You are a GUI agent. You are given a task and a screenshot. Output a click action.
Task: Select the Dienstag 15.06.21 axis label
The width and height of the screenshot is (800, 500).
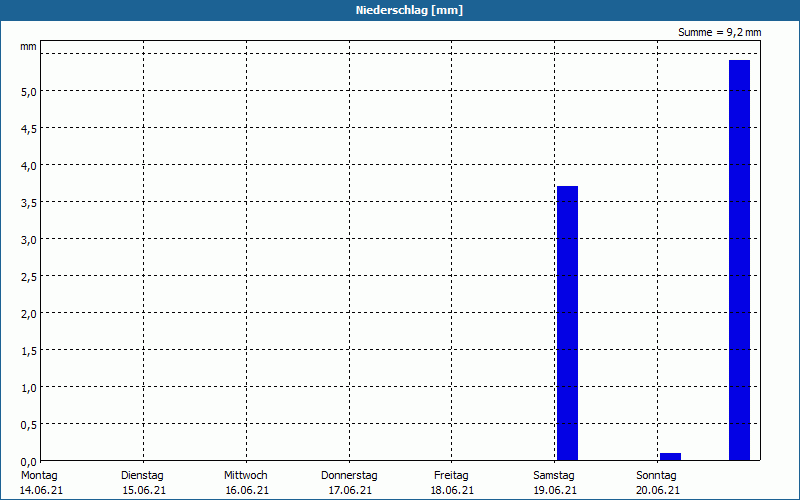click(x=144, y=483)
